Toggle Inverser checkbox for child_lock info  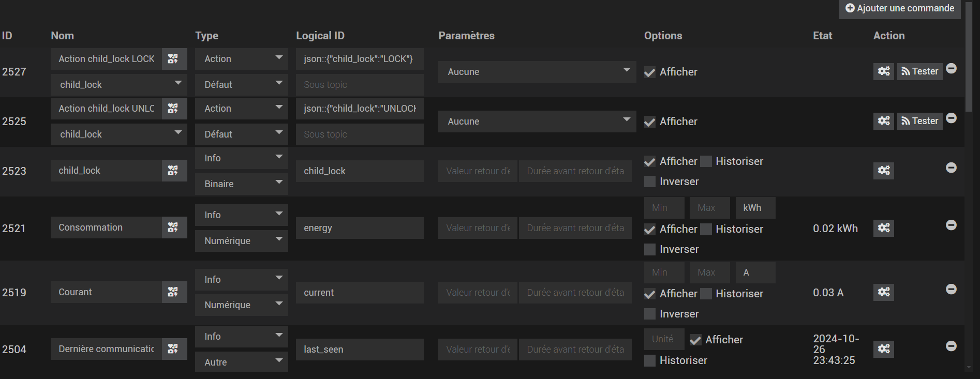[650, 181]
